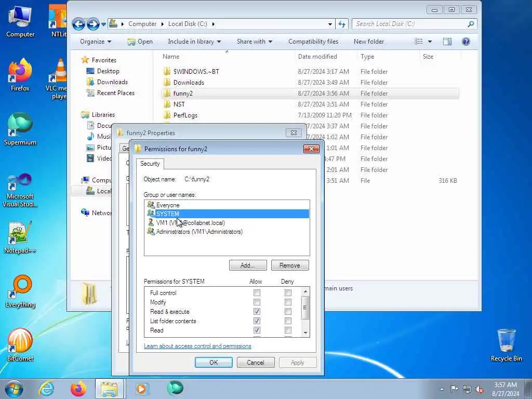This screenshot has width=532, height=399.
Task: Click the Remove button
Action: point(290,265)
